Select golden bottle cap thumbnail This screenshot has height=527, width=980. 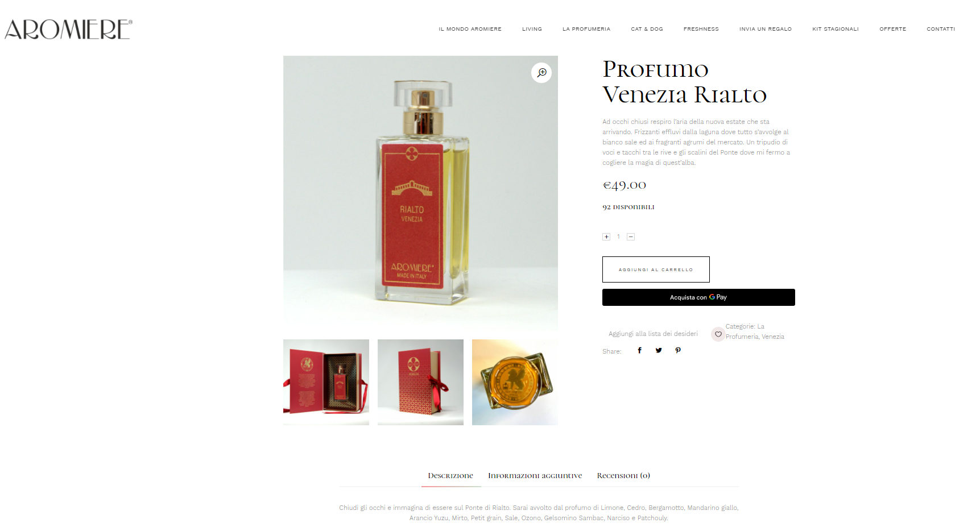point(515,382)
